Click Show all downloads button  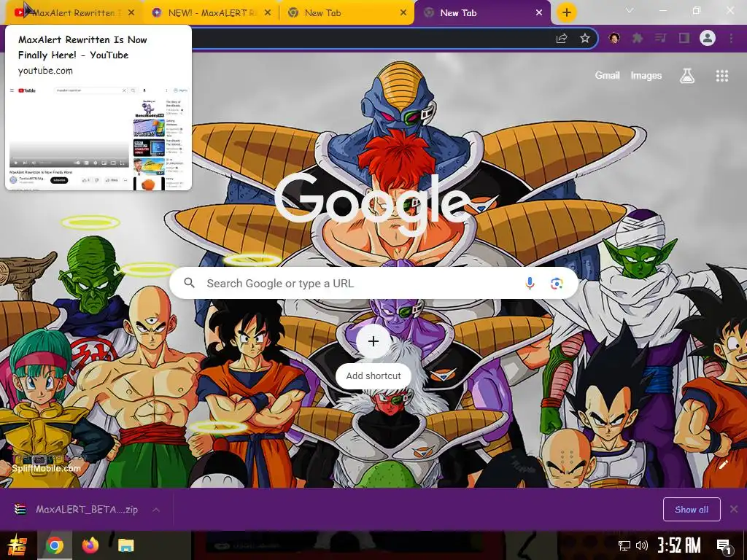point(692,510)
